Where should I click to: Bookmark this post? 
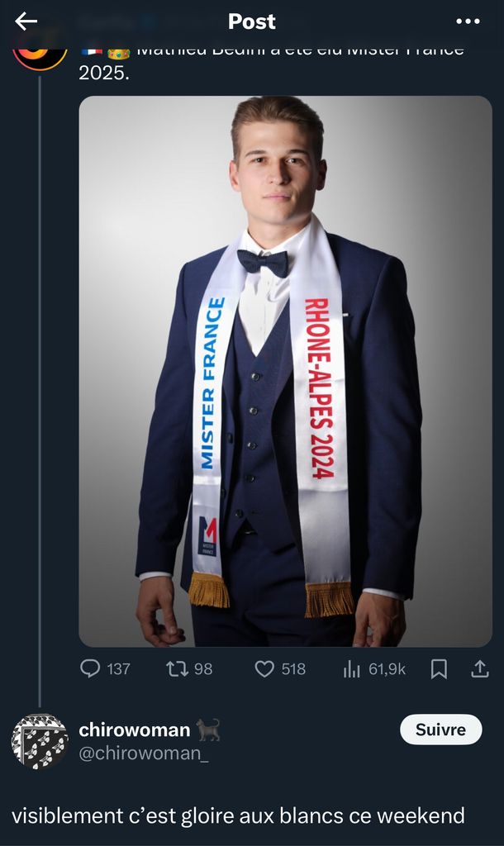point(439,668)
